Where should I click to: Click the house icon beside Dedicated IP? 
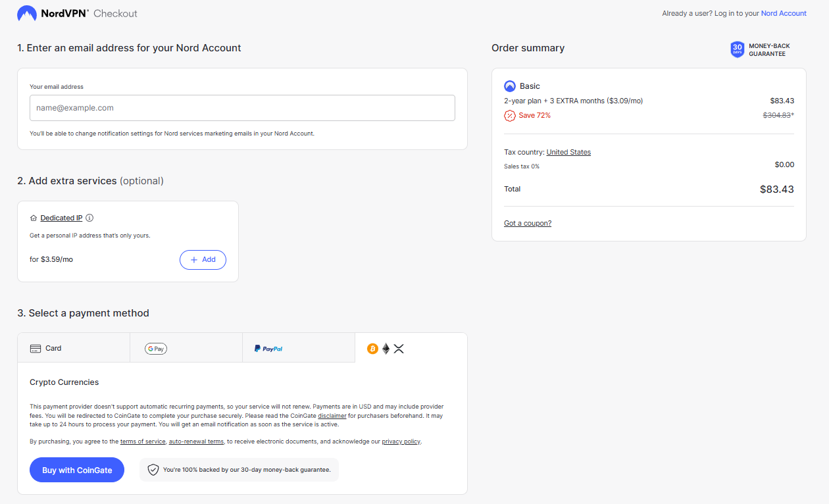coord(34,218)
